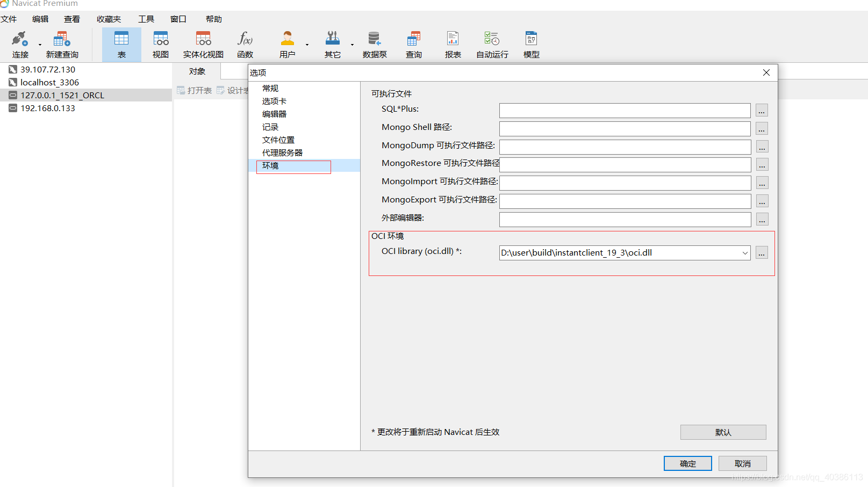Click the Cancel (取消) button
Screen dimensions: 868x487
pyautogui.click(x=742, y=463)
